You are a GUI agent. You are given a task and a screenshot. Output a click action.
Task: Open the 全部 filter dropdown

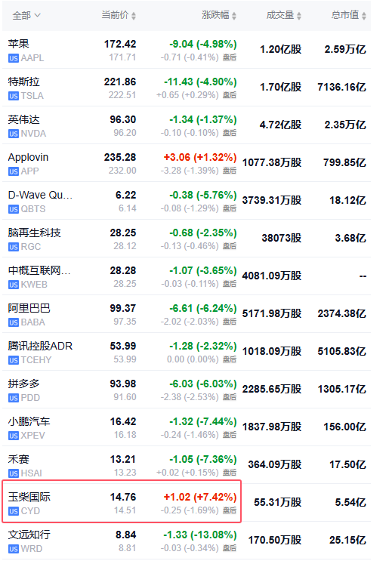click(26, 15)
